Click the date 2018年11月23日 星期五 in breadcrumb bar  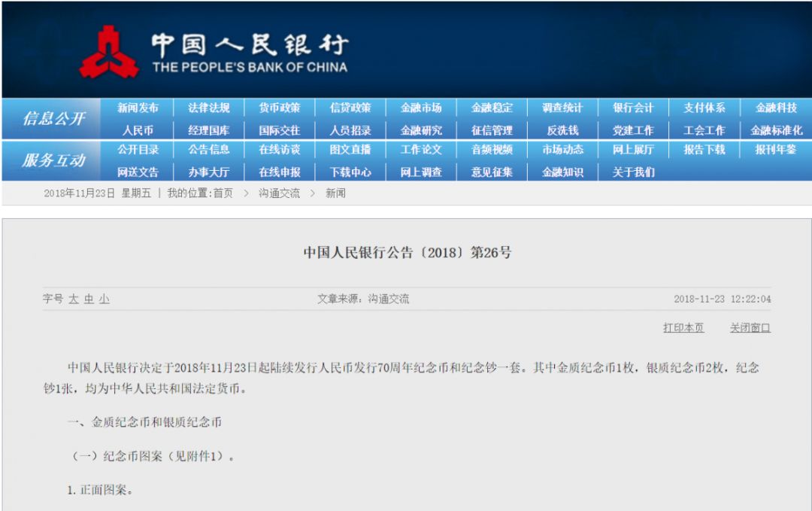97,193
